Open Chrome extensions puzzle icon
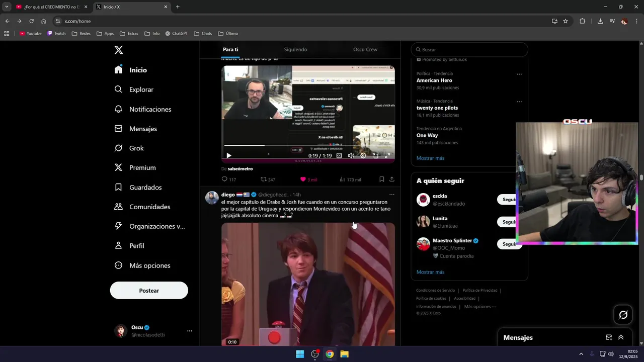This screenshot has width=644, height=362. (x=583, y=21)
